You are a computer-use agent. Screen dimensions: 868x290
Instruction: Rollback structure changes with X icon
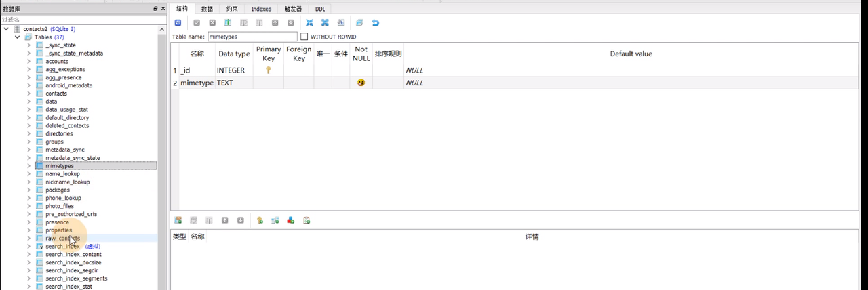(212, 22)
